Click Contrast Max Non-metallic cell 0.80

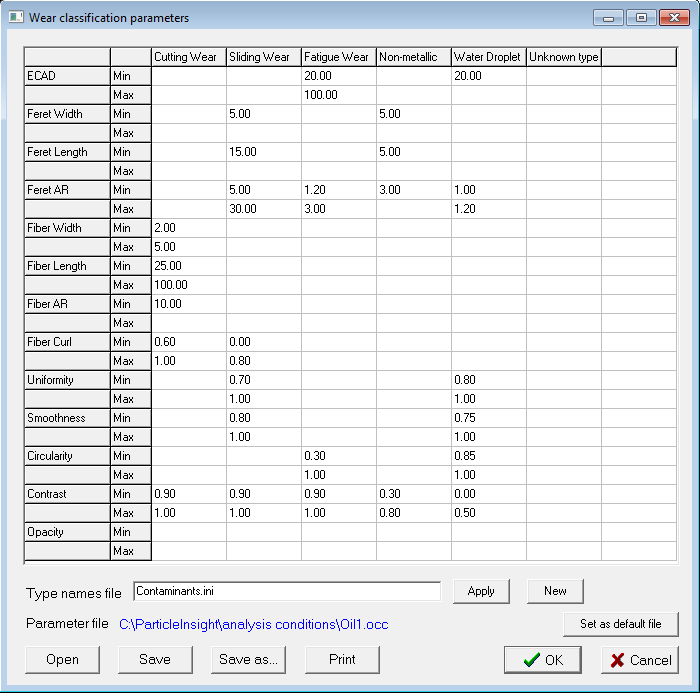click(413, 513)
